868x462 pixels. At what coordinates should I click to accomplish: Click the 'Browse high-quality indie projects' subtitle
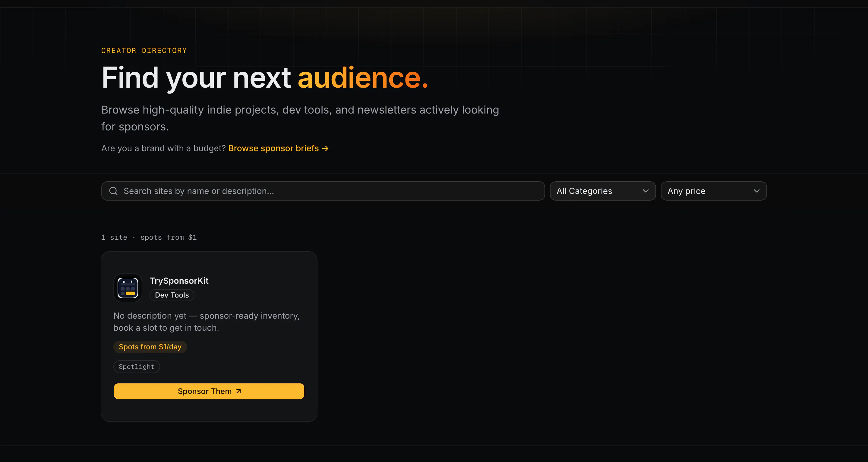[300, 118]
